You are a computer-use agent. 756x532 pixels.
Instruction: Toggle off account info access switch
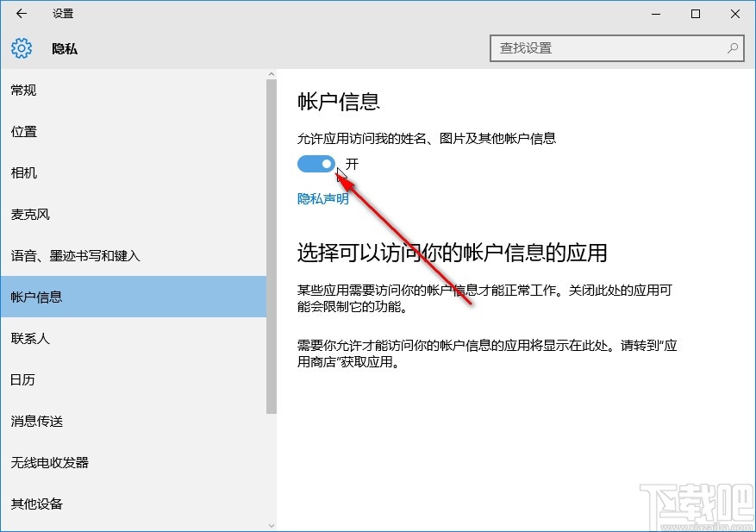[x=316, y=163]
